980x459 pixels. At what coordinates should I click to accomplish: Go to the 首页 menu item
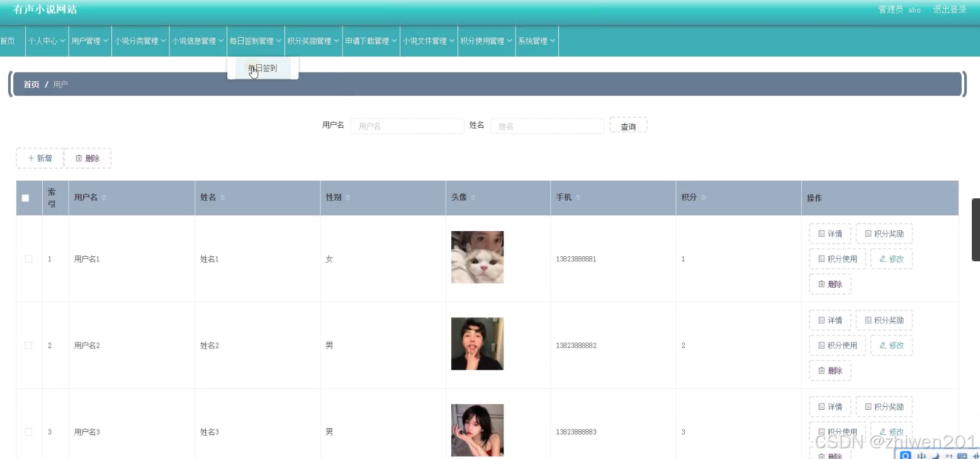pyautogui.click(x=6, y=40)
